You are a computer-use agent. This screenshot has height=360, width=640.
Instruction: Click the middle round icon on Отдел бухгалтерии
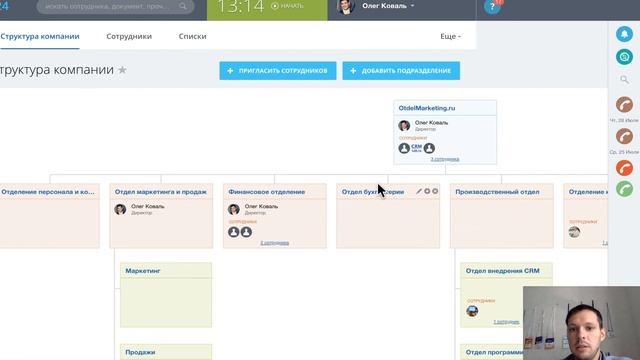[x=427, y=191]
